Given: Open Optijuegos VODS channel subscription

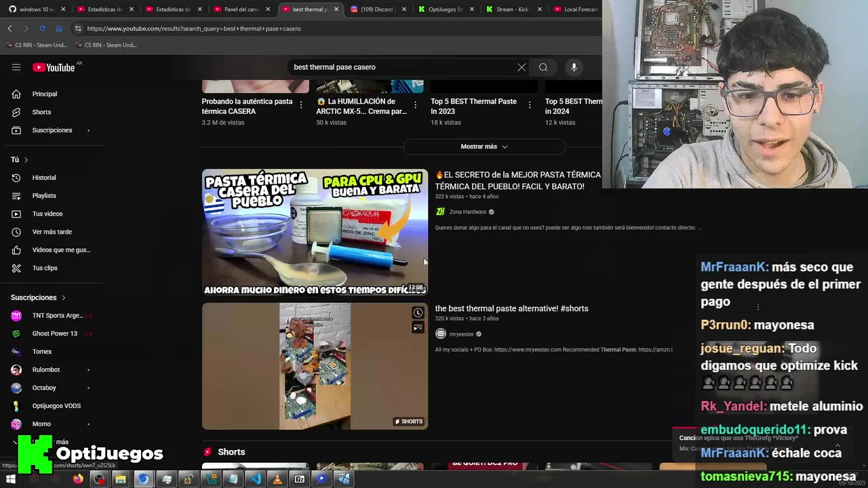Looking at the screenshot, I should point(56,406).
